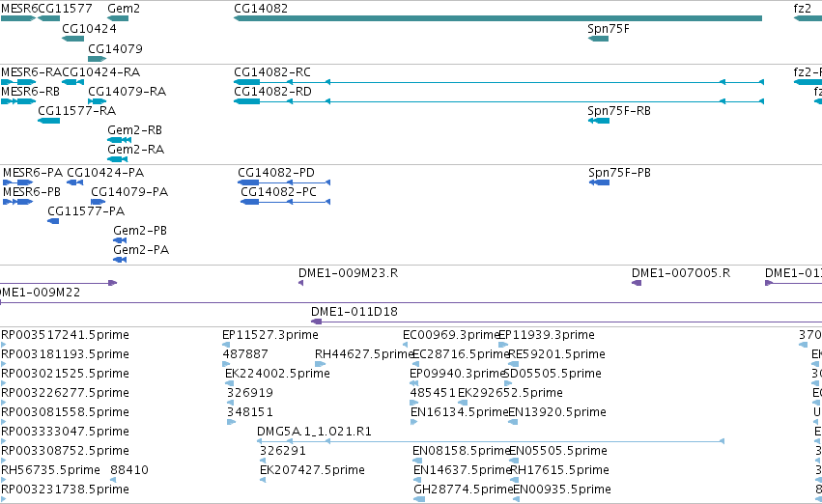Open transcript CG10424-RA
Screen dimensions: 822x504
coord(101,71)
